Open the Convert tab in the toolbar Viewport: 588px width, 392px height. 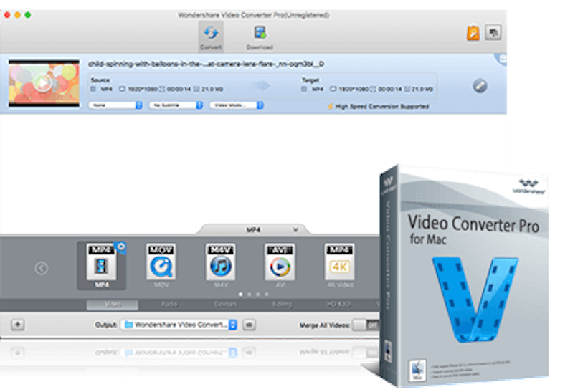[211, 37]
